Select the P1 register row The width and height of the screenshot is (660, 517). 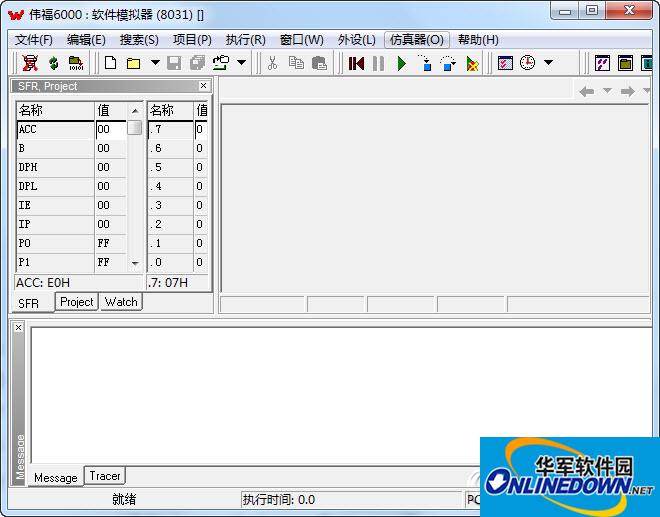[x=72, y=262]
